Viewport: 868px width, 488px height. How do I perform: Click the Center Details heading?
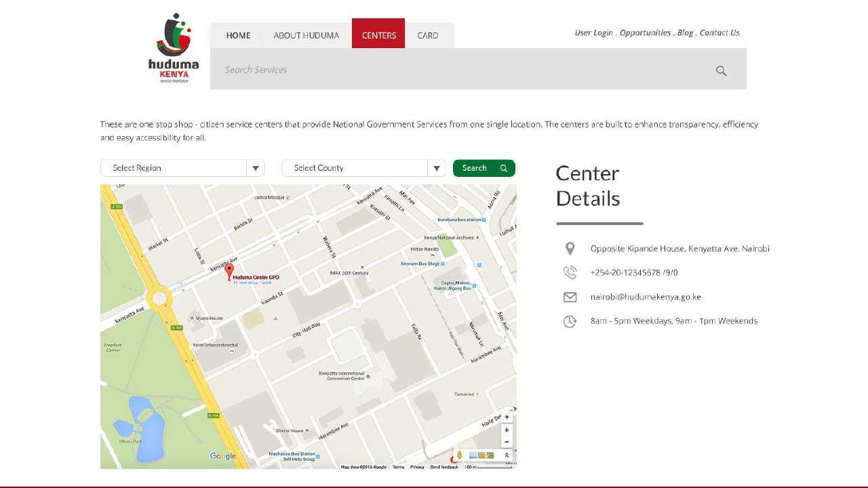[588, 186]
